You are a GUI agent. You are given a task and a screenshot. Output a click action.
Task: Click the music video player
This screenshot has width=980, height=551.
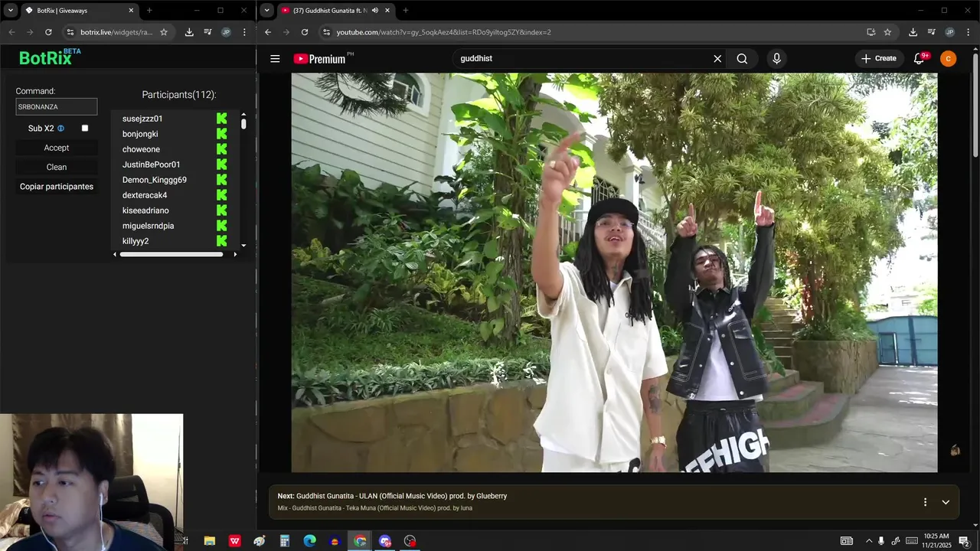pos(614,272)
